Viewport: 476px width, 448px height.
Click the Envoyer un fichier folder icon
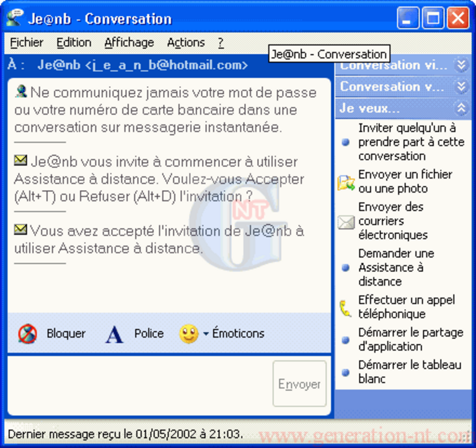coord(346,182)
